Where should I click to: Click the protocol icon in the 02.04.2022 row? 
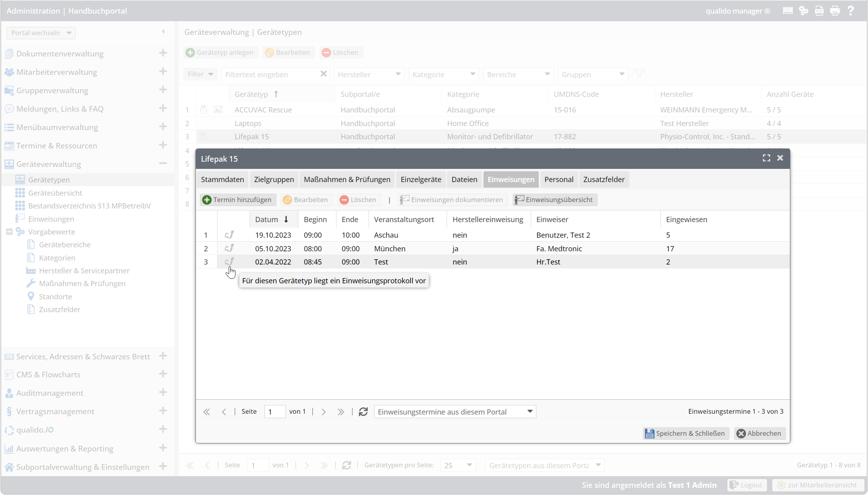point(229,262)
